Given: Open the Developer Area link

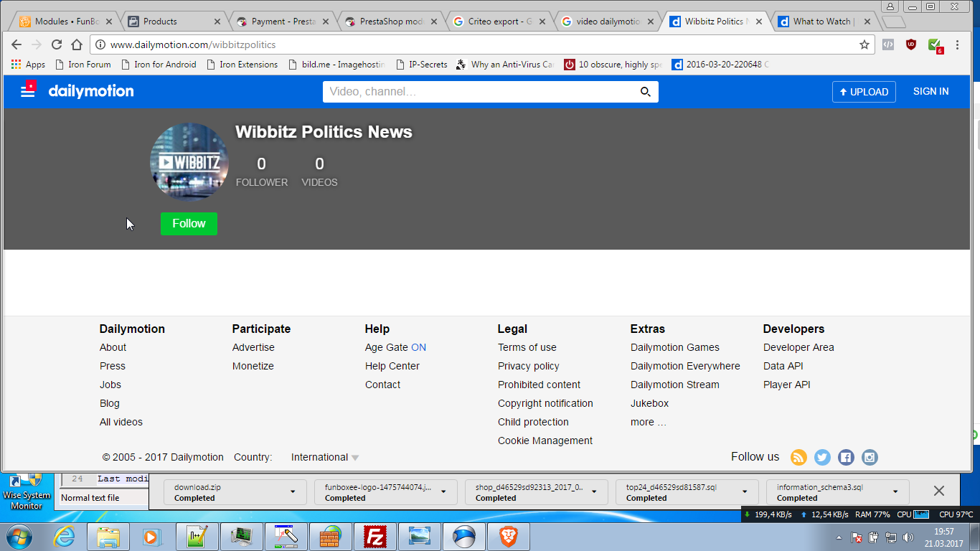Looking at the screenshot, I should [798, 347].
